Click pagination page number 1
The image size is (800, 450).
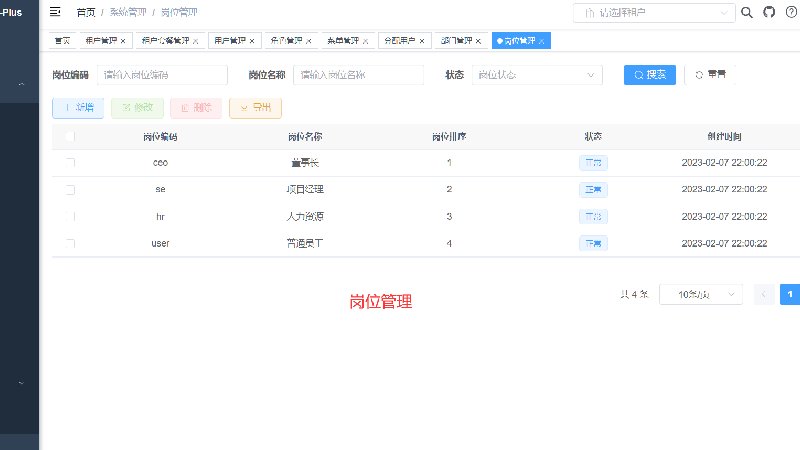(790, 294)
